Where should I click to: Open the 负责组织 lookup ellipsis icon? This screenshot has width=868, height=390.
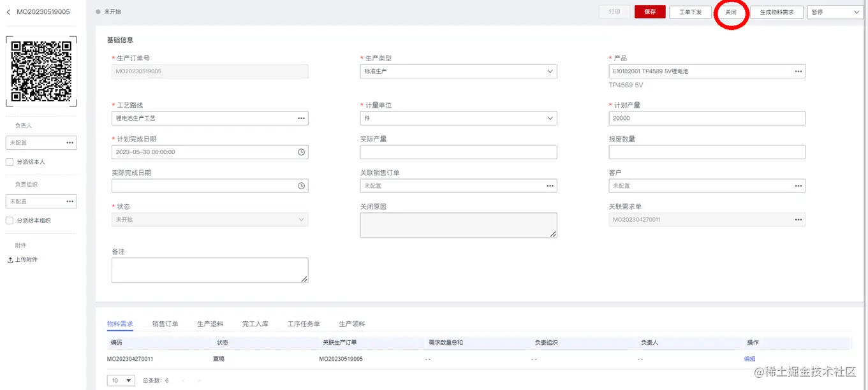pyautogui.click(x=70, y=201)
